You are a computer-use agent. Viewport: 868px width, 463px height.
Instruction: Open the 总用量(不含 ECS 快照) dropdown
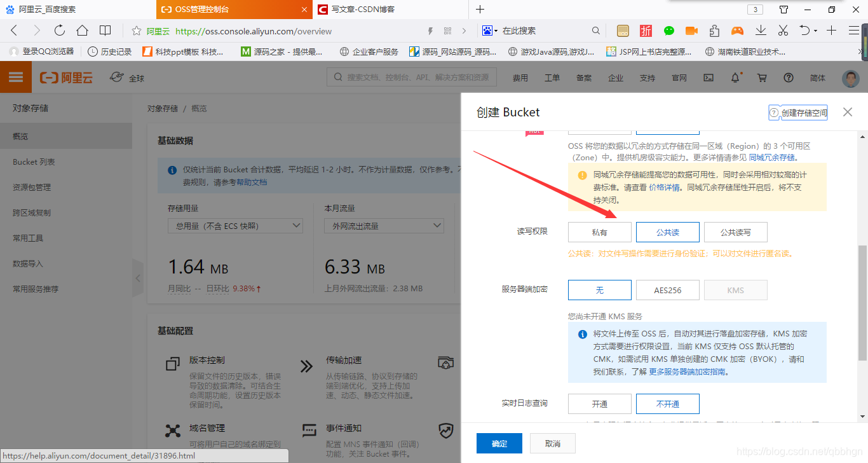(235, 226)
